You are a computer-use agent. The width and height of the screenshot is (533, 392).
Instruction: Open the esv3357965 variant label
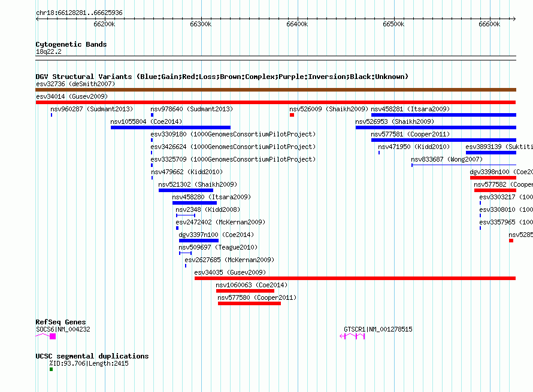[506, 222]
